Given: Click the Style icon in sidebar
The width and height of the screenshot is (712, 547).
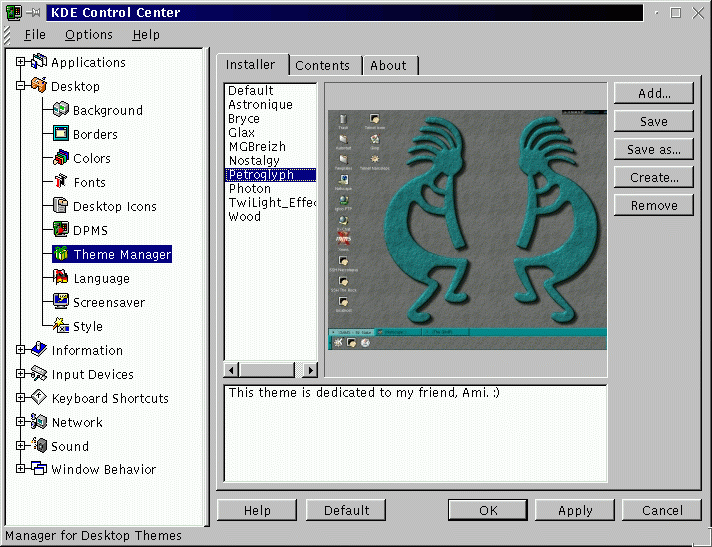Looking at the screenshot, I should tap(60, 326).
